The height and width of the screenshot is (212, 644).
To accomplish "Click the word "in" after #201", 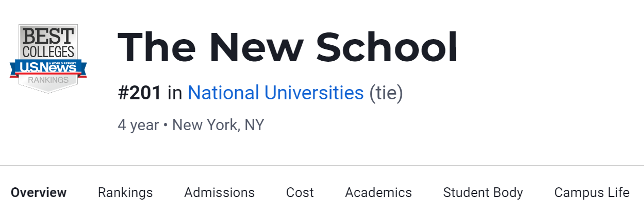I will click(175, 93).
